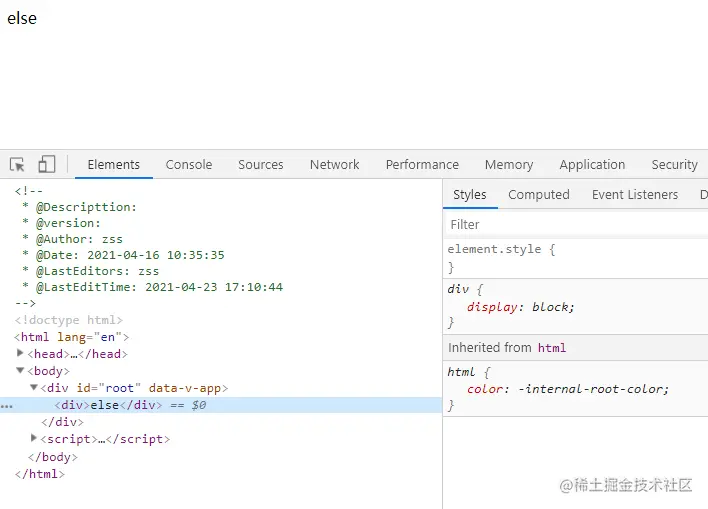The width and height of the screenshot is (708, 509).
Task: Open the Event Listeners sidebar tab
Action: (635, 195)
